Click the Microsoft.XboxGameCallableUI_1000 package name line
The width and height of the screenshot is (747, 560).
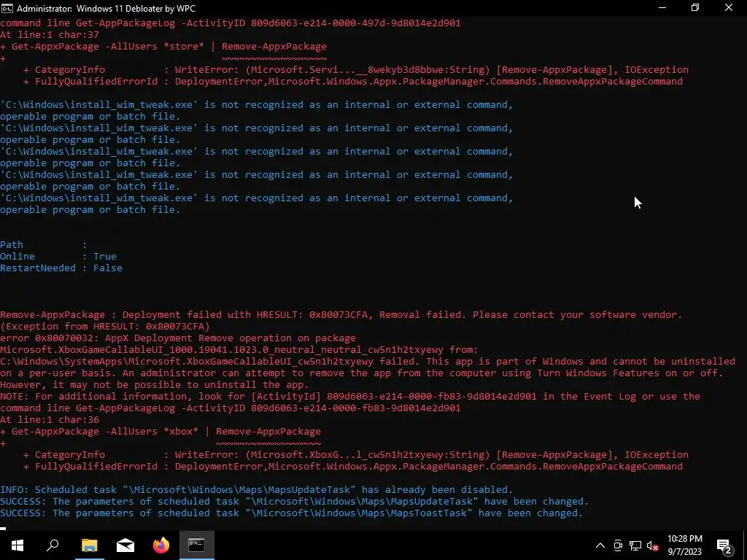(239, 349)
